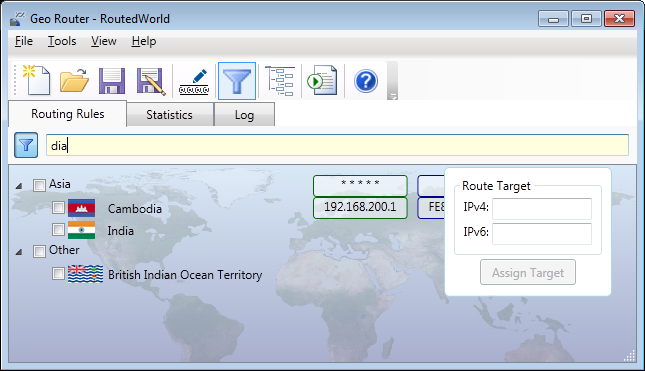Click the ***** wildcard target box
Viewport: 645px width, 371px height.
pyautogui.click(x=360, y=186)
